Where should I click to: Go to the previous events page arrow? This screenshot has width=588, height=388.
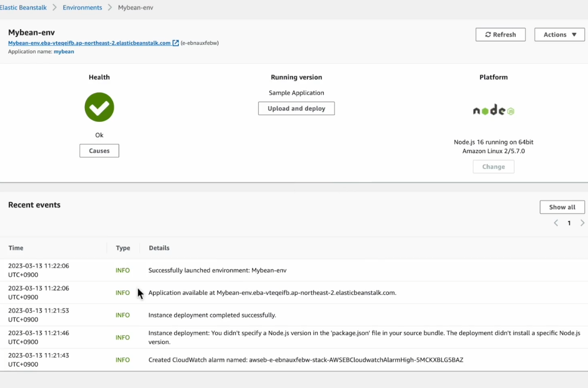(x=556, y=223)
